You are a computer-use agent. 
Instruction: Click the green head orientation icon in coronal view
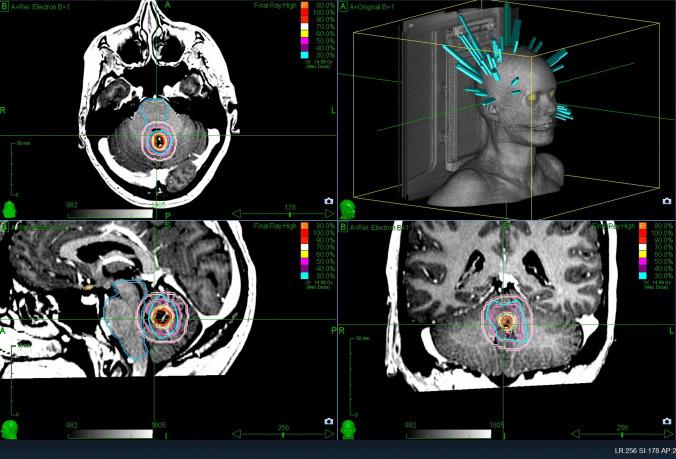point(347,430)
